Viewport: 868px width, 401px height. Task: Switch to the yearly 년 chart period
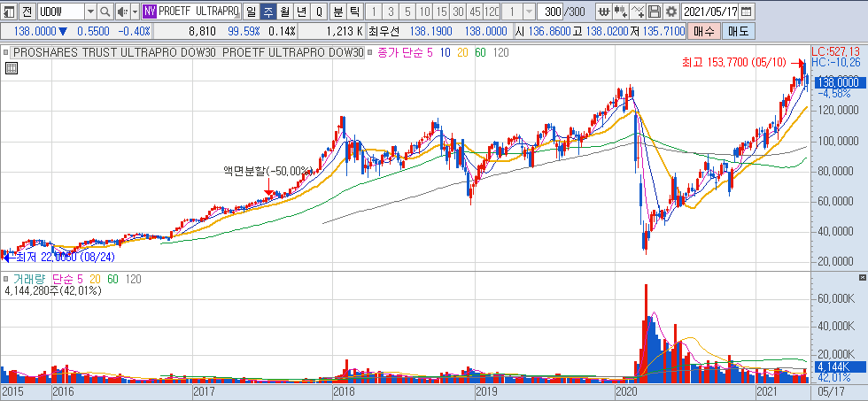(x=302, y=11)
